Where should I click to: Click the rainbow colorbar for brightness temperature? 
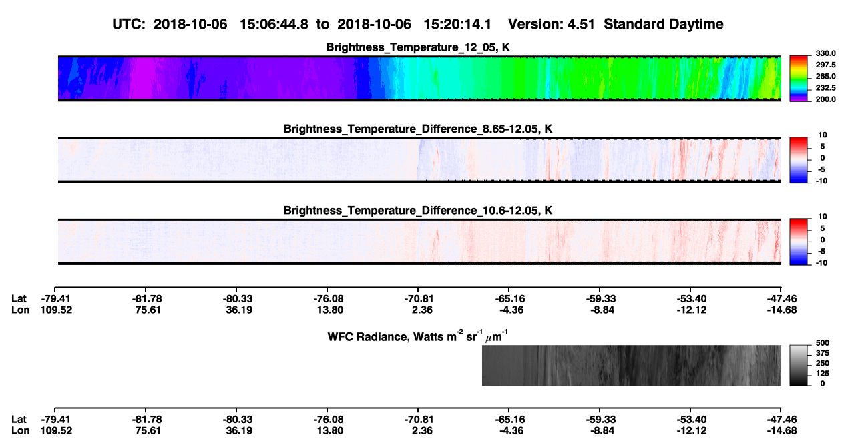(x=799, y=78)
